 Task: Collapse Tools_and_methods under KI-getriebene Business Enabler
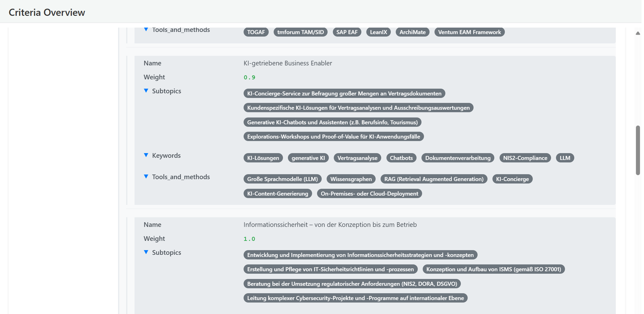coord(146,176)
